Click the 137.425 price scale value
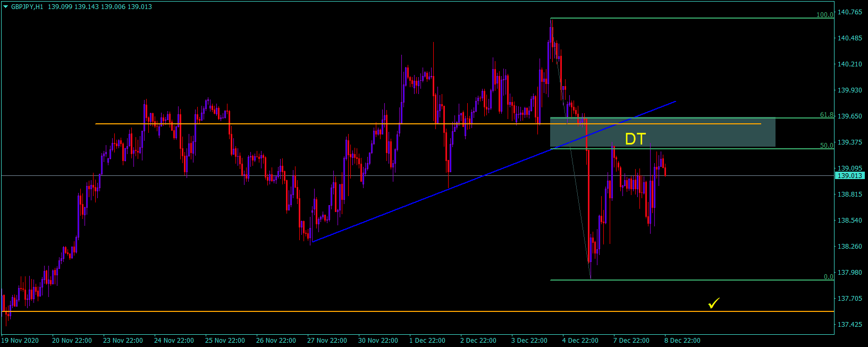This screenshot has width=868, height=347. point(850,325)
